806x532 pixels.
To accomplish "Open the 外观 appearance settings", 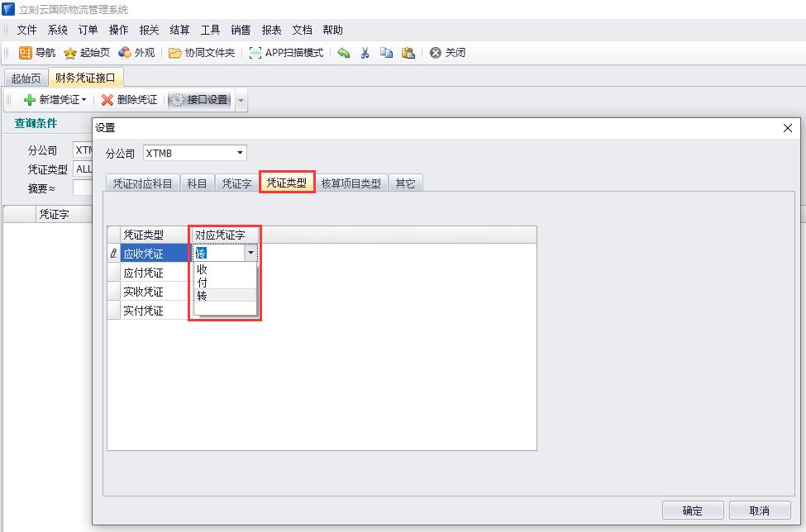I will coord(136,53).
